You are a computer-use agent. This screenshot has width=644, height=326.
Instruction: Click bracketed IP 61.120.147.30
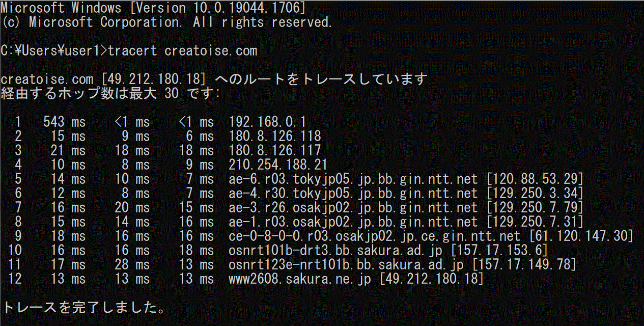pos(581,236)
